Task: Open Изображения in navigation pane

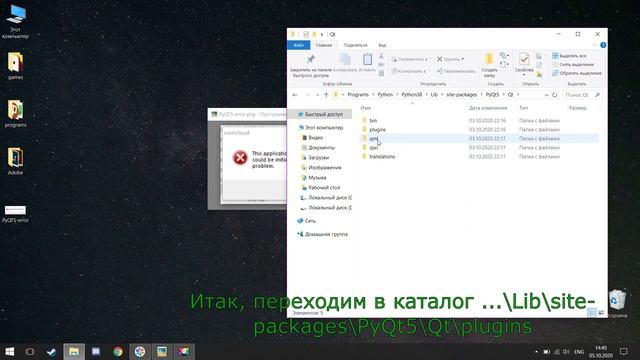Action: pos(321,167)
